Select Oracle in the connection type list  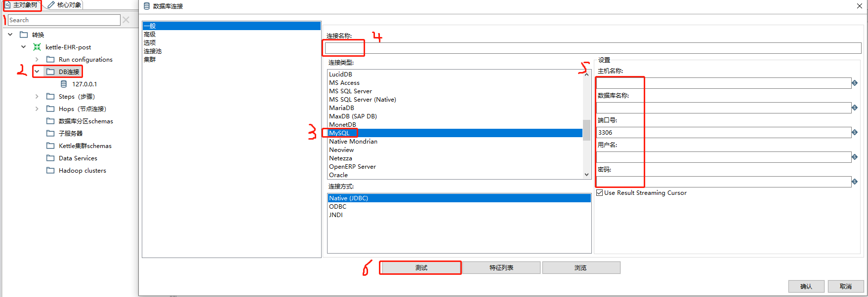tap(338, 175)
